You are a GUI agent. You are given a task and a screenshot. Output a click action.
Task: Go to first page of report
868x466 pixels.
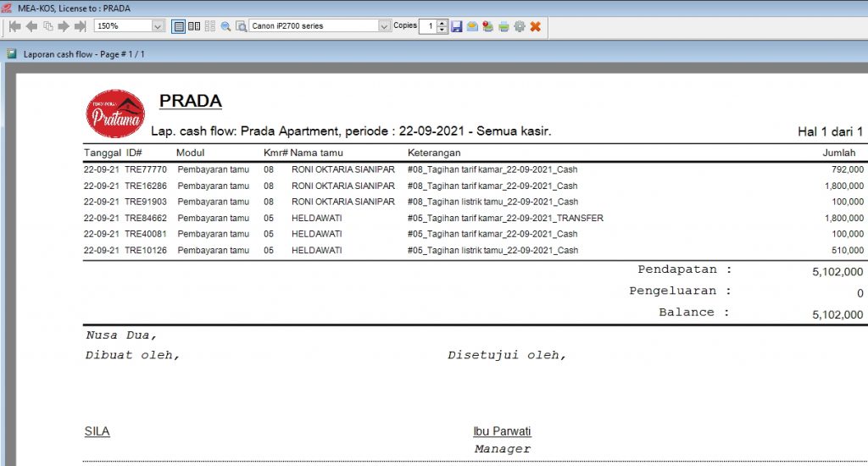tap(15, 26)
